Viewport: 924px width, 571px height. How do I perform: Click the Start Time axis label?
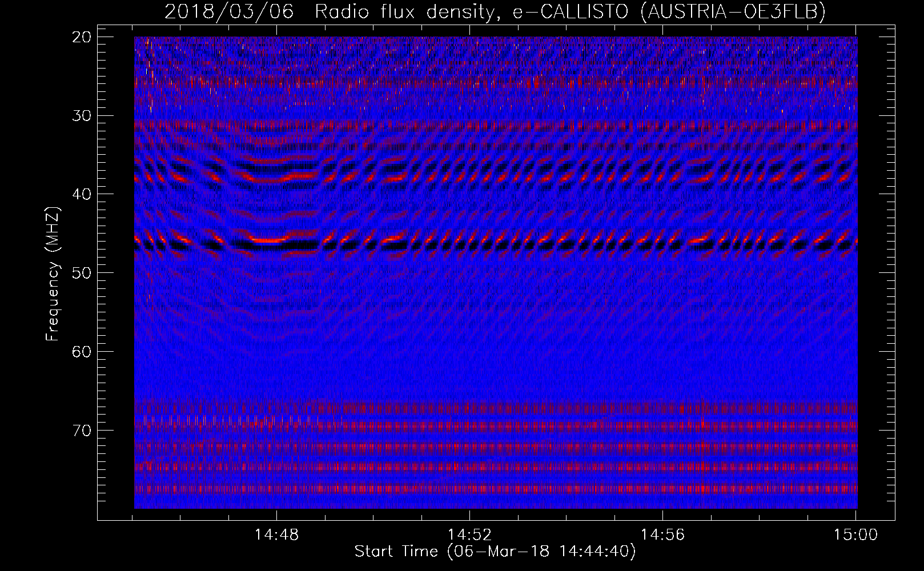[495, 552]
